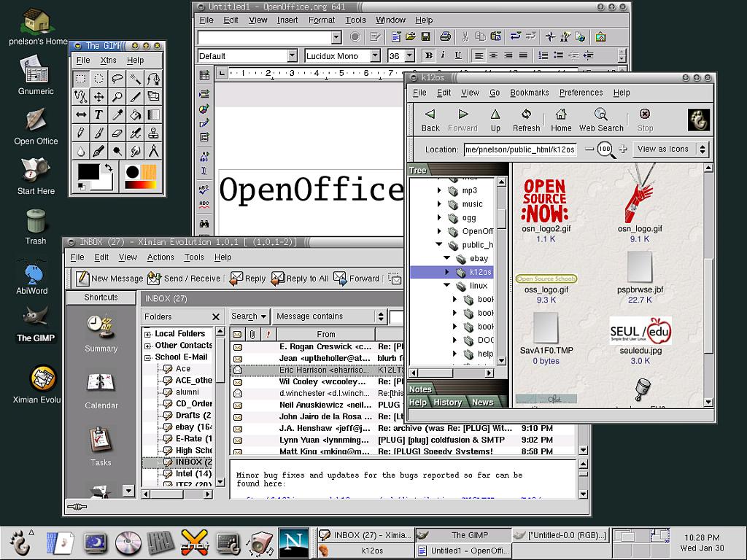The height and width of the screenshot is (560, 747).
Task: Click the From column header
Action: pos(326,334)
